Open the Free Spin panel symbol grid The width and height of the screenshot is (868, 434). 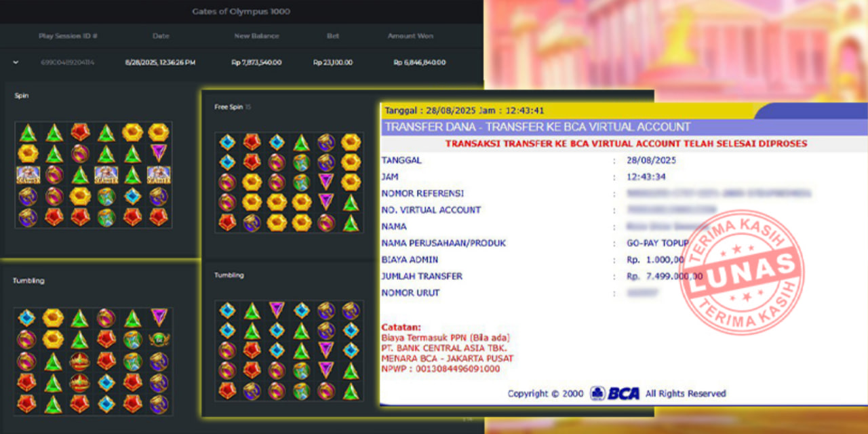pos(289,182)
